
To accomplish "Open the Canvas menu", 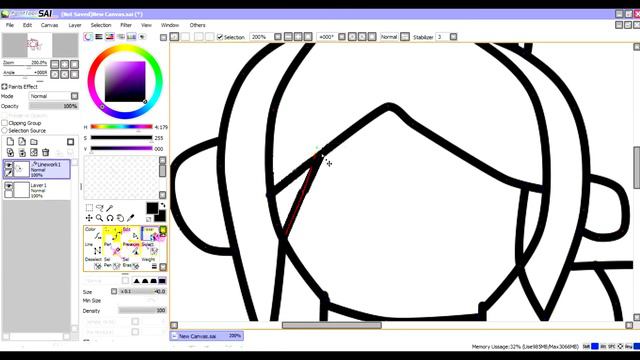I will click(x=49, y=25).
